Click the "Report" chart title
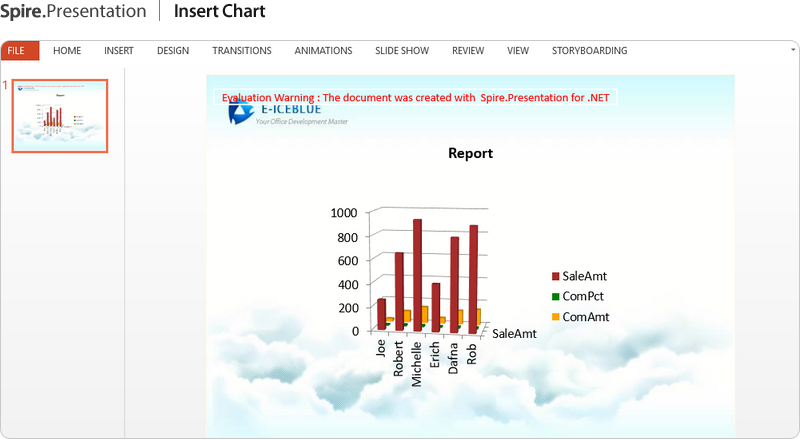The image size is (800, 440). 470,153
